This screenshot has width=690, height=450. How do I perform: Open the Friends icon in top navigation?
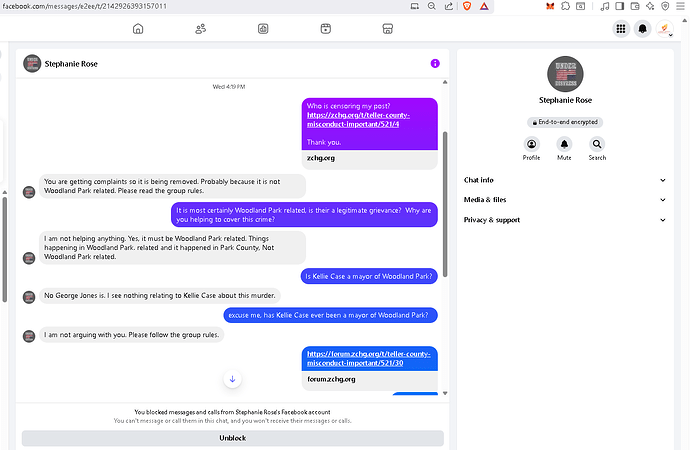[x=201, y=29]
